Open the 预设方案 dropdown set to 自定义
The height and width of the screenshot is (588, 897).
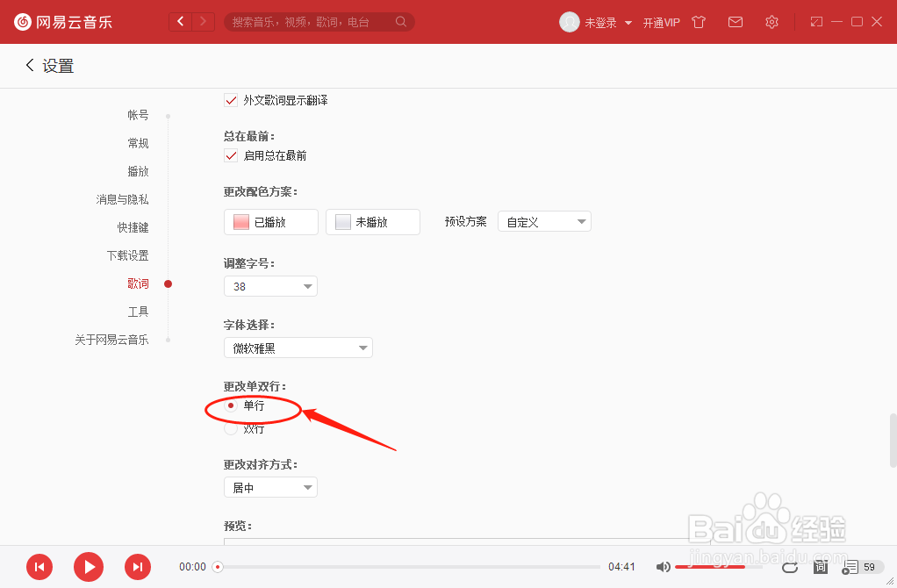(544, 221)
